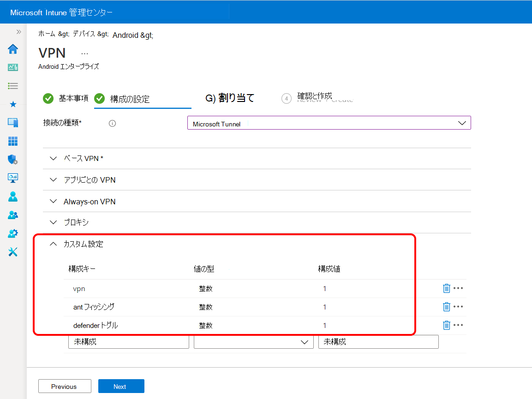This screenshot has width=532, height=399.
Task: Open Users single person icon
Action: coord(13,197)
